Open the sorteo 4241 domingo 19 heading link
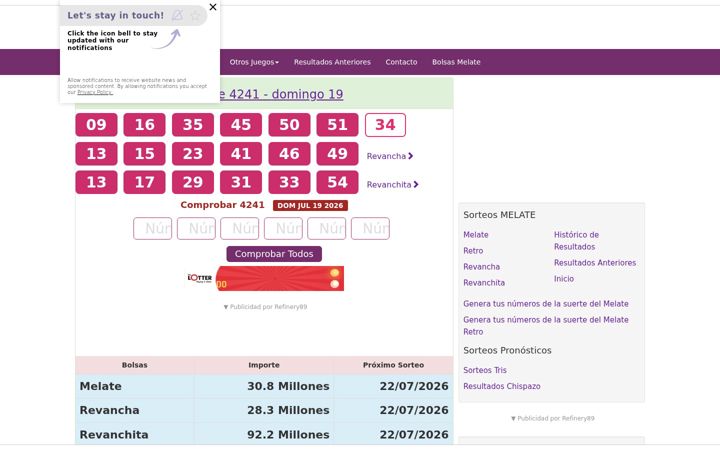This screenshot has height=450, width=720. [x=281, y=94]
